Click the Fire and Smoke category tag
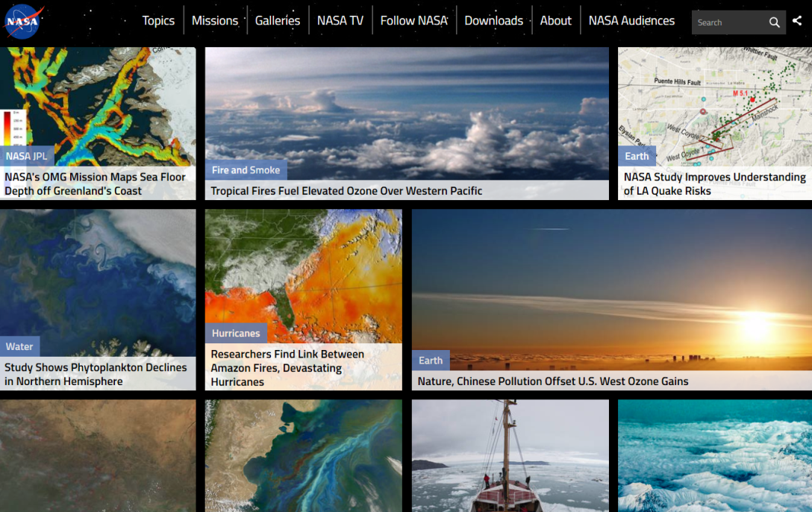Screen dimensions: 812x512 [246, 170]
